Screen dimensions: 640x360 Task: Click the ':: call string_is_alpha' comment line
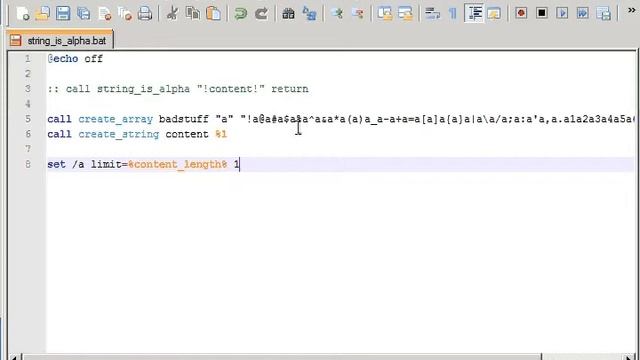pos(178,89)
